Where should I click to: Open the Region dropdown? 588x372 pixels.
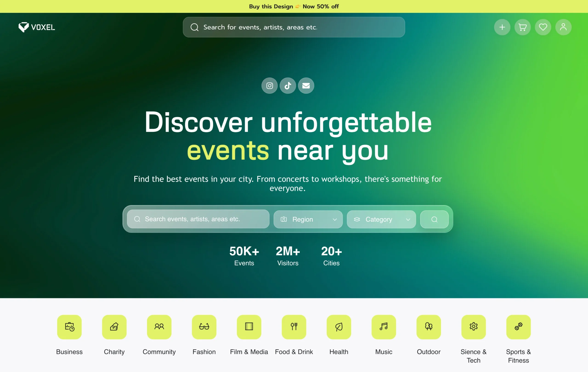308,219
